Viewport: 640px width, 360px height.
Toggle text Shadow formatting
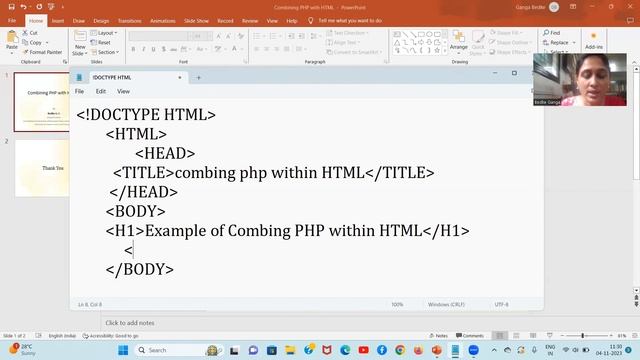[x=164, y=49]
